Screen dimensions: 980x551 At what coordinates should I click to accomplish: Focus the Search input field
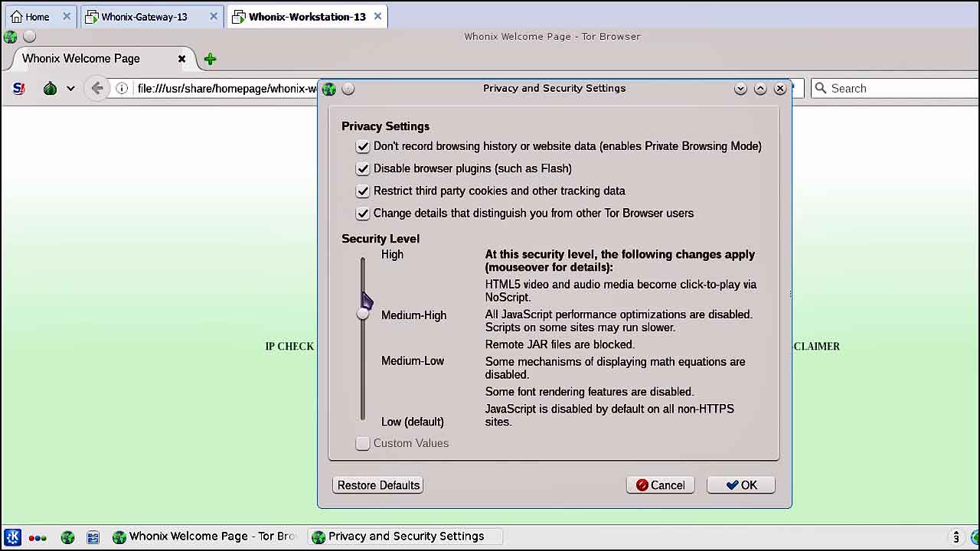pyautogui.click(x=894, y=88)
